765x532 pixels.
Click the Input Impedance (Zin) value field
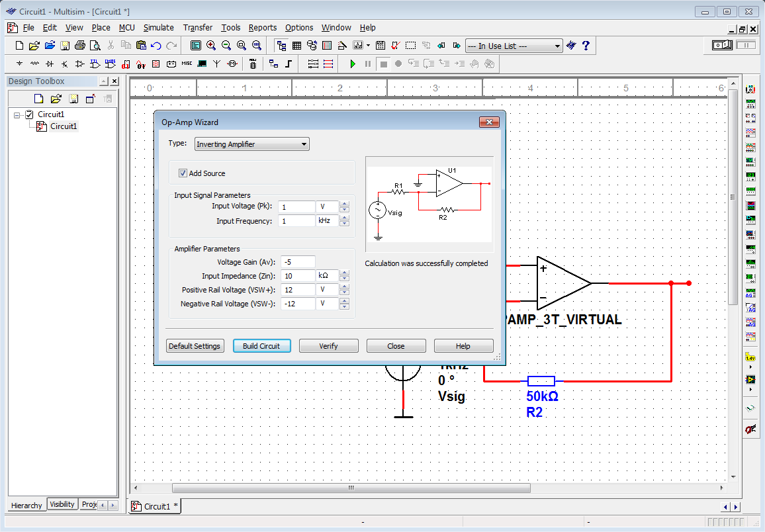298,275
